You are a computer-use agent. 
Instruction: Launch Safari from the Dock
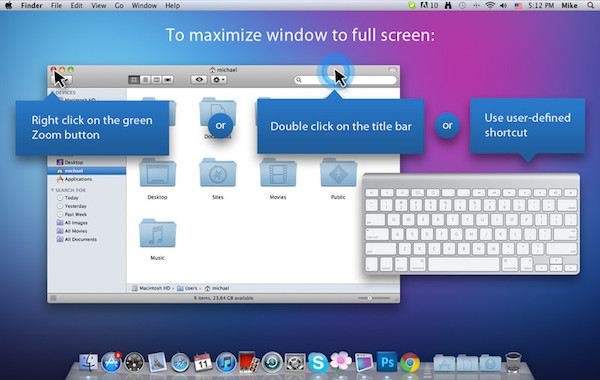tap(180, 362)
